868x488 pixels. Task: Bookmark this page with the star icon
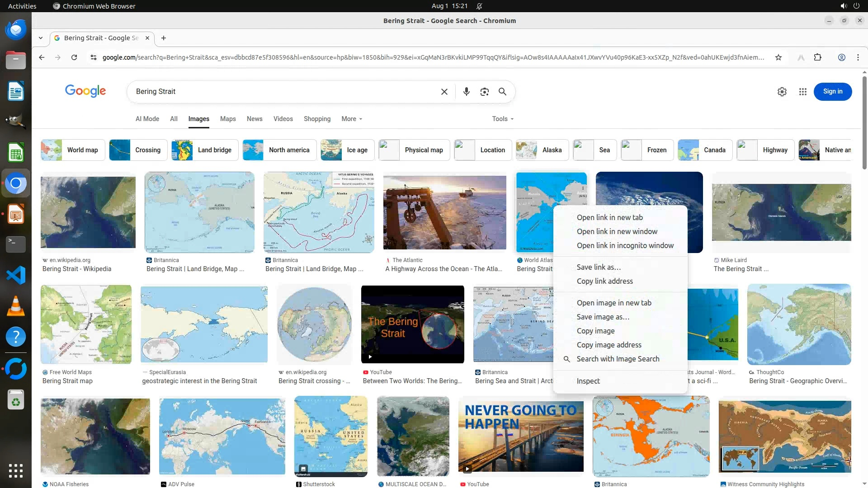(778, 57)
